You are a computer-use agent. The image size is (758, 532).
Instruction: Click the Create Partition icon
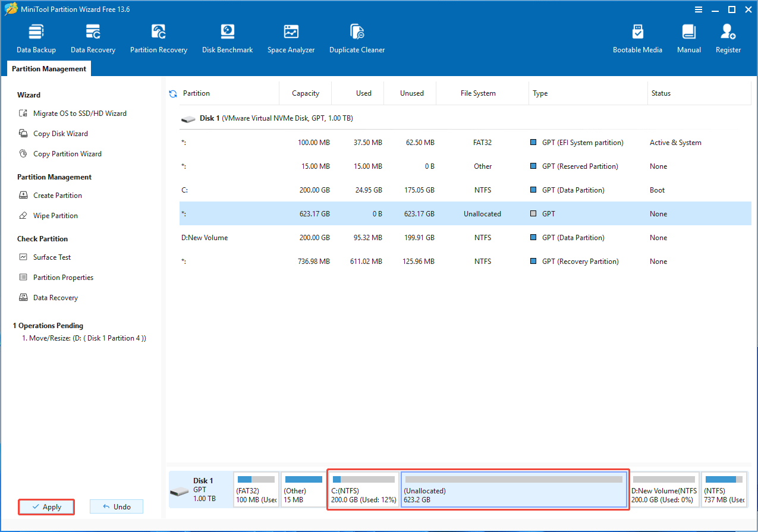(23, 196)
